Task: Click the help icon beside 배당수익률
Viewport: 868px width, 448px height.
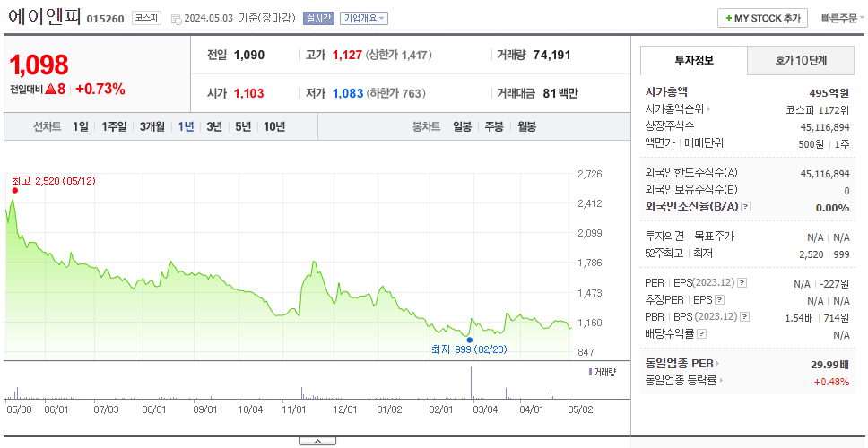Action: [701, 333]
